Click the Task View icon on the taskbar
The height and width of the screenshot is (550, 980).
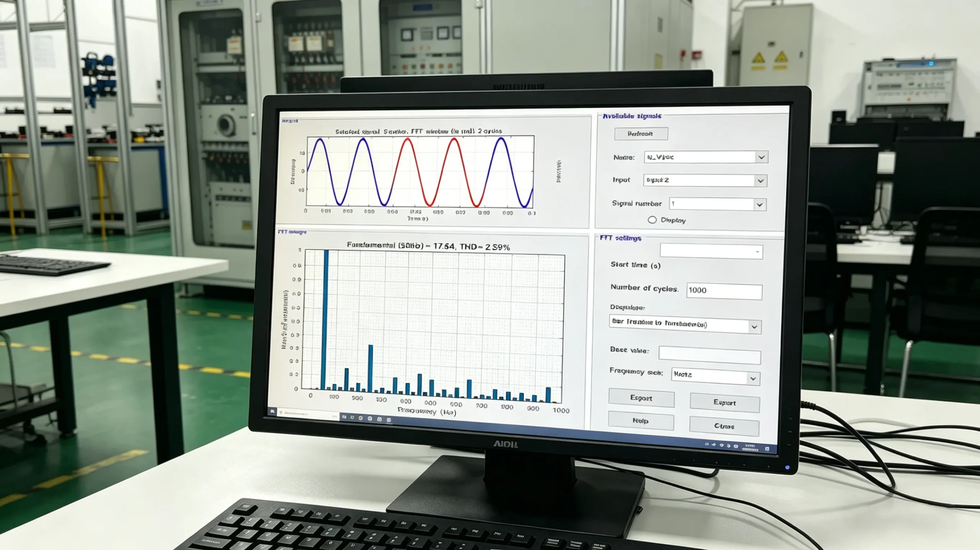[344, 416]
